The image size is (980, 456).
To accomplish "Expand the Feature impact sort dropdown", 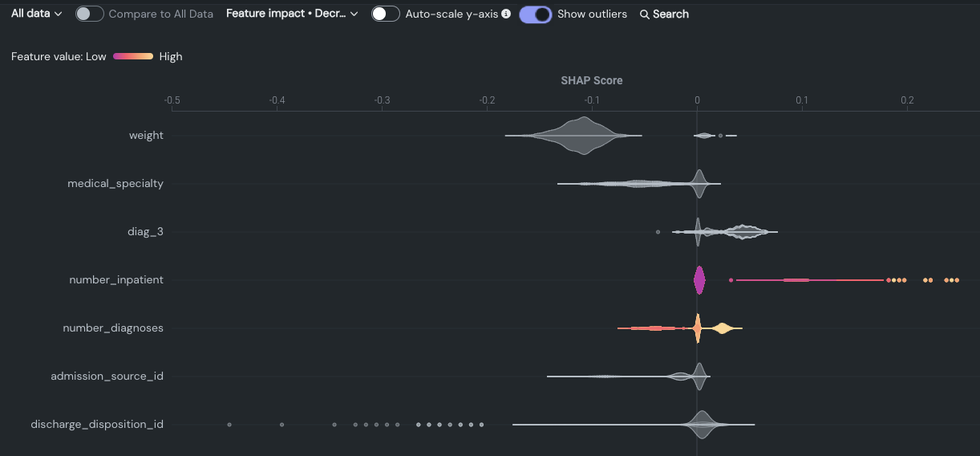I will [x=292, y=14].
